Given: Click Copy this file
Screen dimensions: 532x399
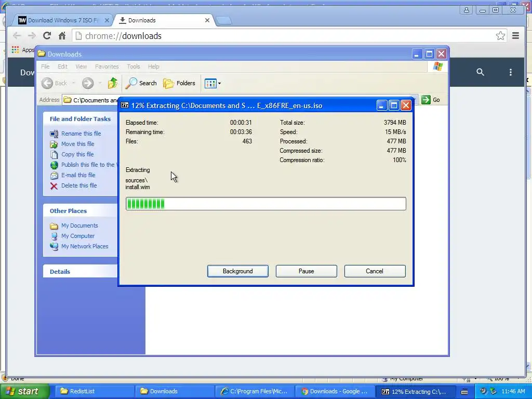Looking at the screenshot, I should pos(77,154).
